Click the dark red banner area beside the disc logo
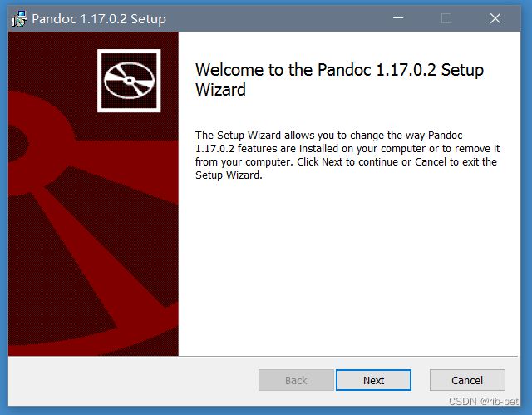The height and width of the screenshot is (415, 532). tap(51, 61)
